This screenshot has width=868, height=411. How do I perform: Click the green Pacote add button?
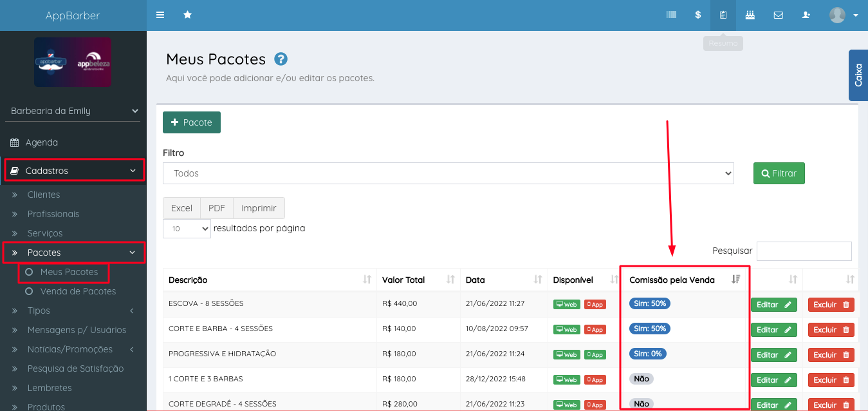coord(192,122)
